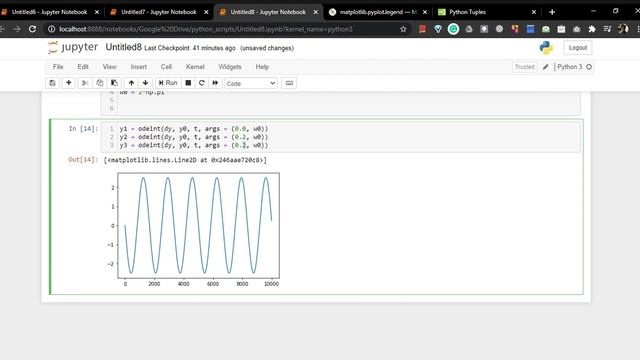Open the Kernel menu

195,67
